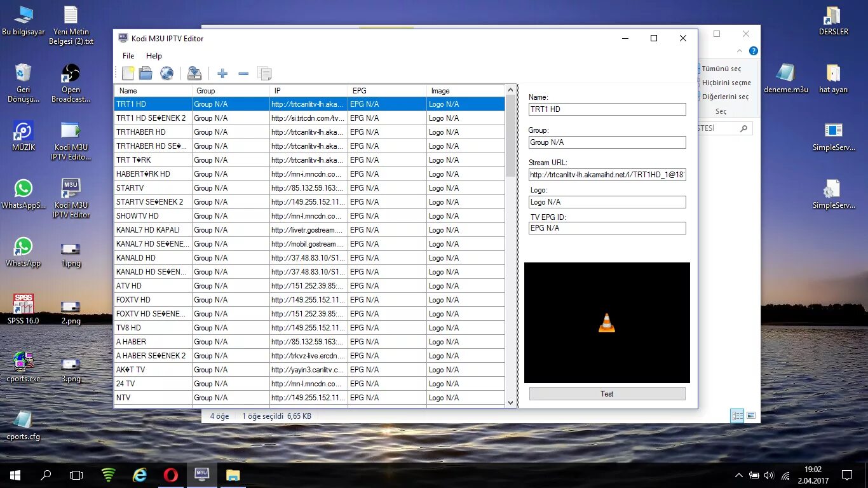Click the minus remove-channel toolbar icon
Image resolution: width=868 pixels, height=488 pixels.
coord(243,74)
